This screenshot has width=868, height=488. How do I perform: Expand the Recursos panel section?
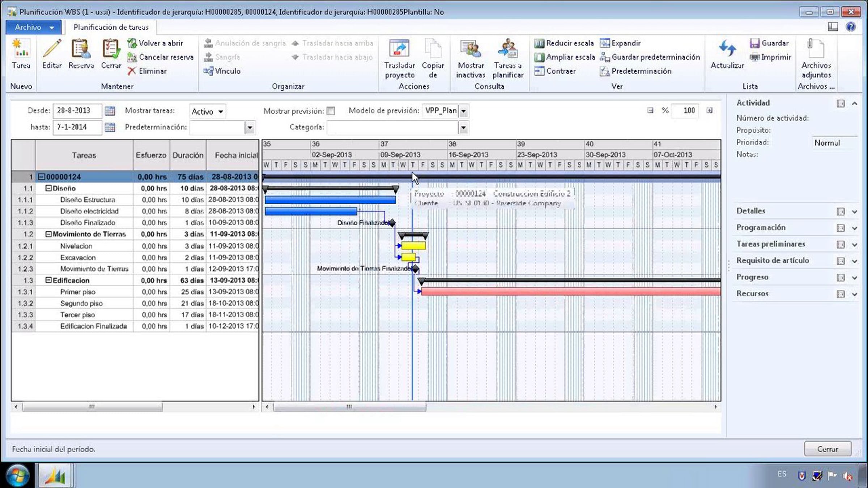(x=854, y=294)
